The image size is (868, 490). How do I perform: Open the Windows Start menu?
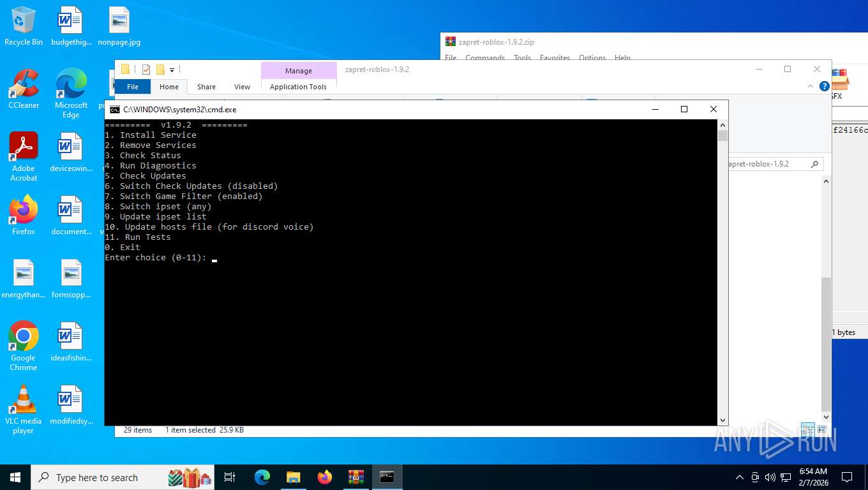tap(15, 477)
